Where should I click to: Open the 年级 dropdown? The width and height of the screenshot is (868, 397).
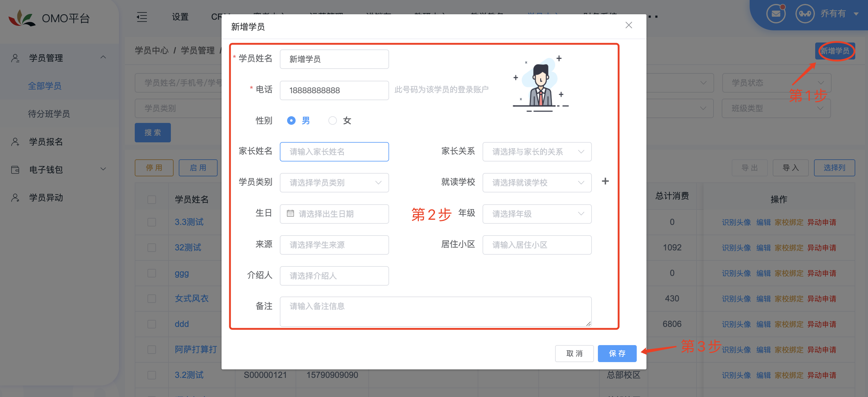tap(537, 214)
